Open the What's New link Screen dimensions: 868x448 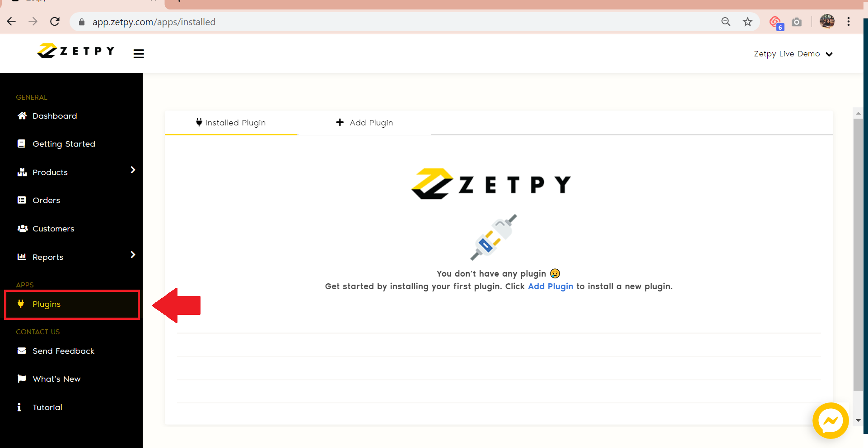pos(56,379)
